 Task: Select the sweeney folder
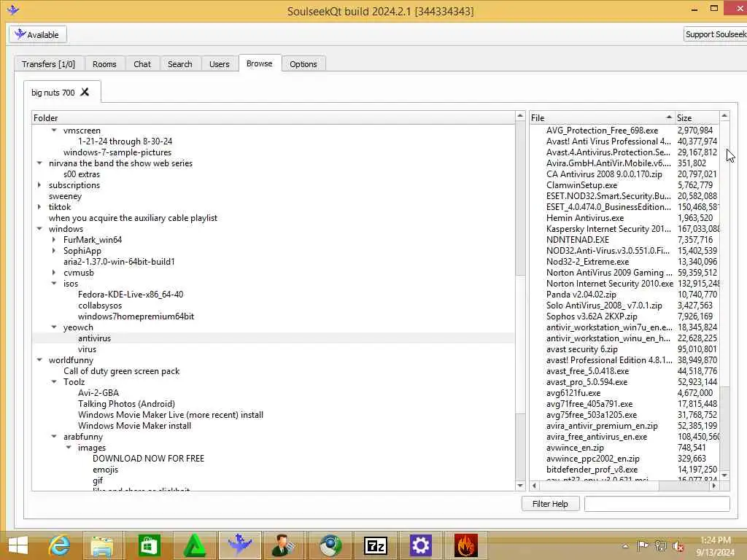tap(65, 195)
